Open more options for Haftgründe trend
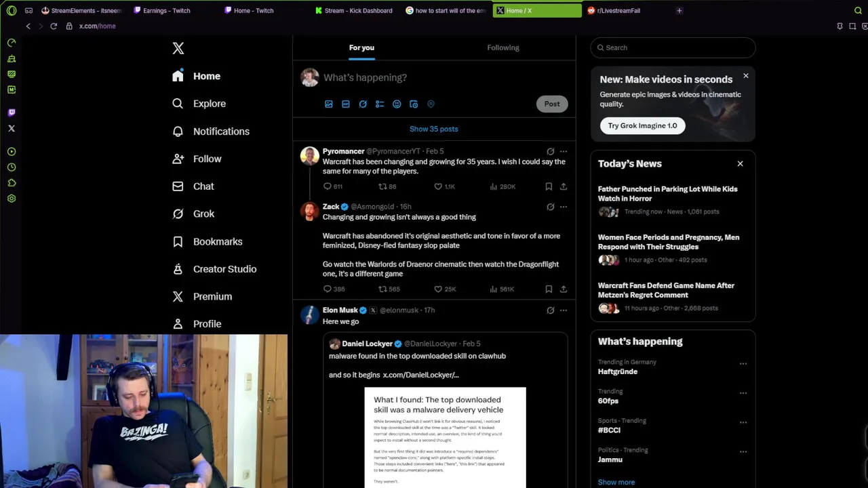 [743, 363]
